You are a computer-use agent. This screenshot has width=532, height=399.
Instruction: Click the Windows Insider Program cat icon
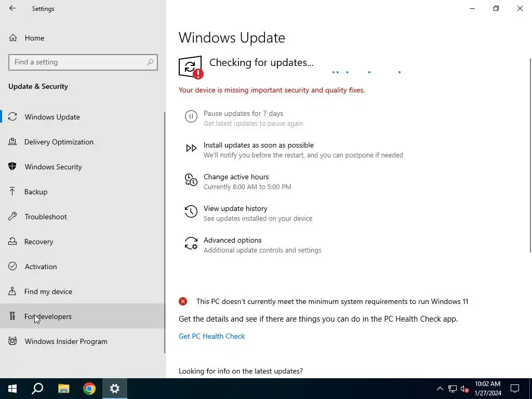(x=12, y=341)
